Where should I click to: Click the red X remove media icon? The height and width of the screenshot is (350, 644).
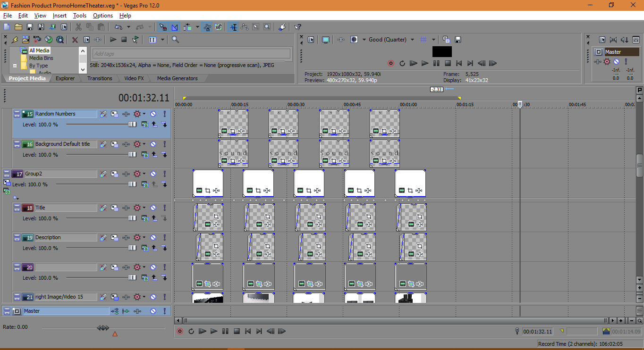pyautogui.click(x=75, y=40)
